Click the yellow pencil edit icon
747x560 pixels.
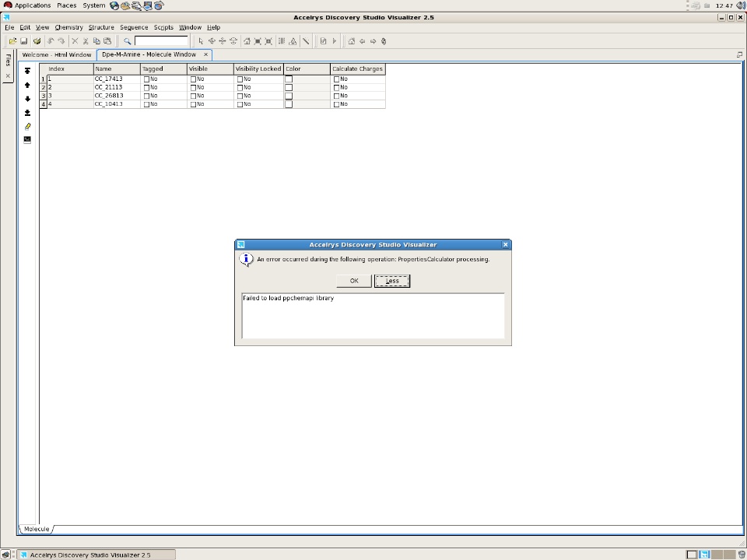[x=28, y=127]
